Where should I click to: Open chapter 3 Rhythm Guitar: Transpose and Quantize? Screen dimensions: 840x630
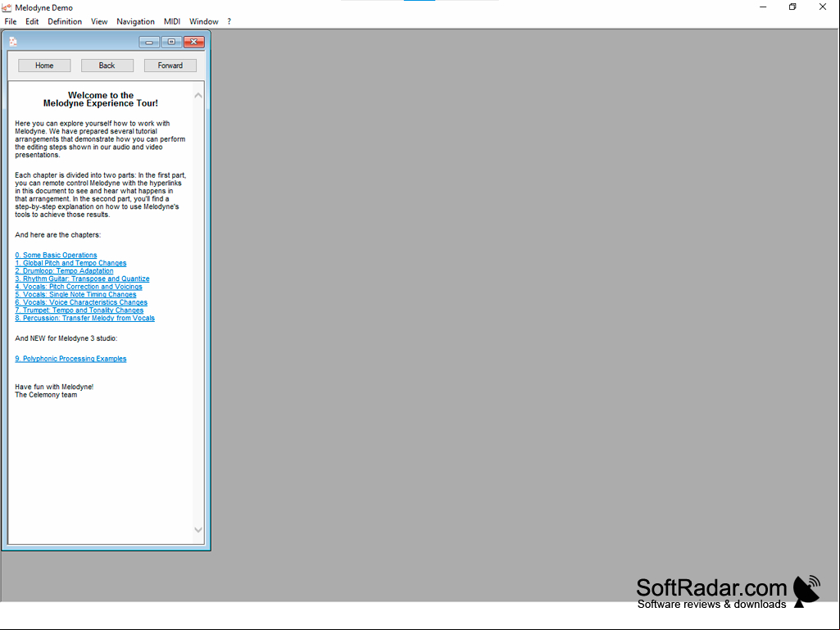(x=83, y=279)
